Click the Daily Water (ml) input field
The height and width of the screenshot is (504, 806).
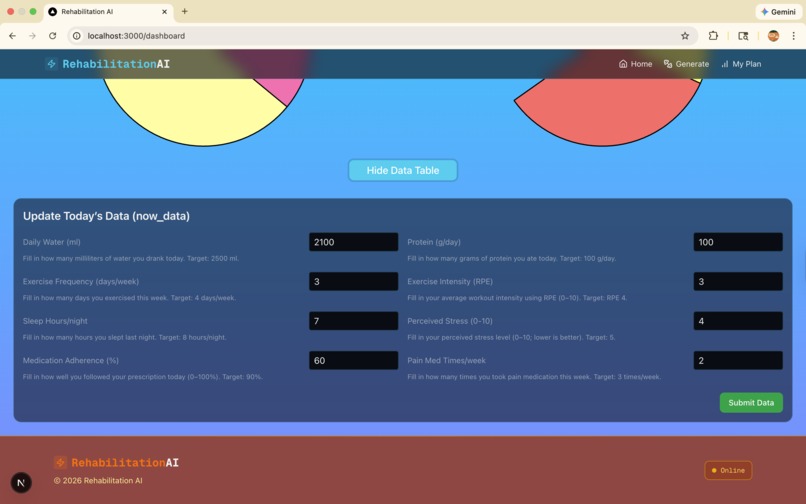(x=354, y=242)
